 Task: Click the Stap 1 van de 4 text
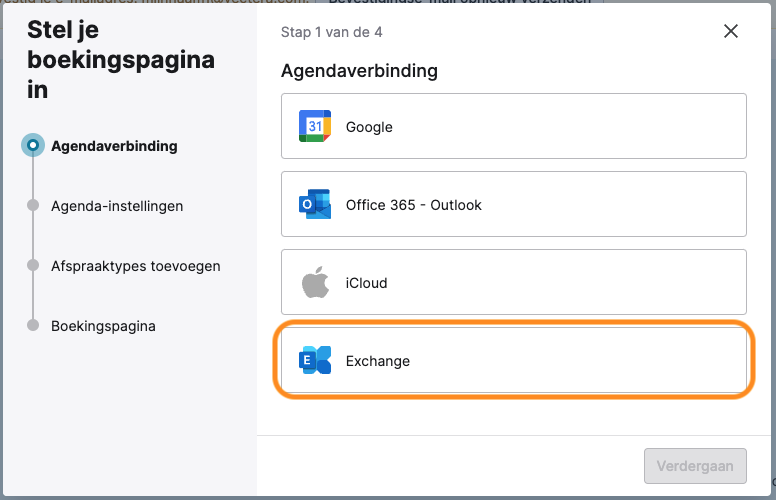click(x=332, y=32)
